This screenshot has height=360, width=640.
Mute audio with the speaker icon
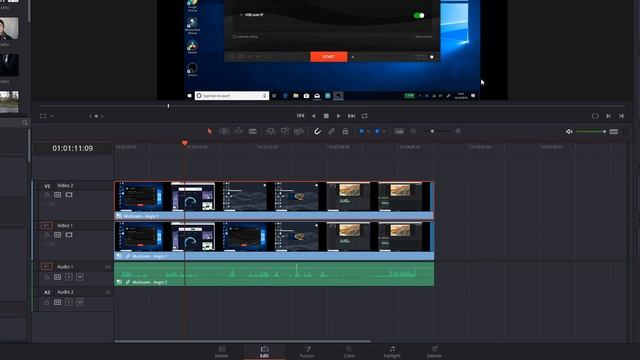[569, 131]
